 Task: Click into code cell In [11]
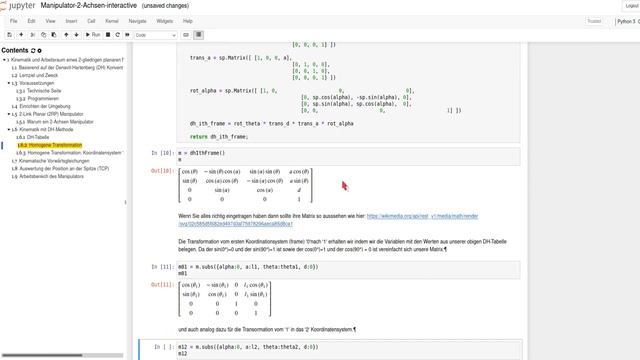point(349,270)
